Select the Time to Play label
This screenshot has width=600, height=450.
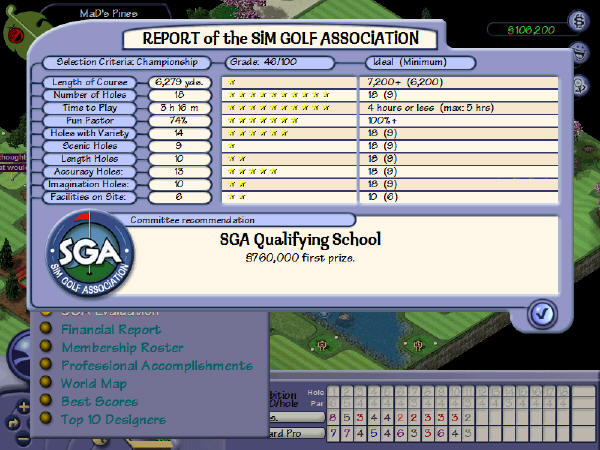click(90, 108)
